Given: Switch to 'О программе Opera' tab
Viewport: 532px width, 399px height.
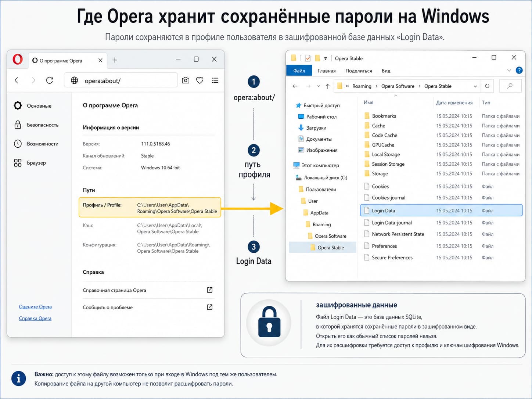Looking at the screenshot, I should coord(67,60).
